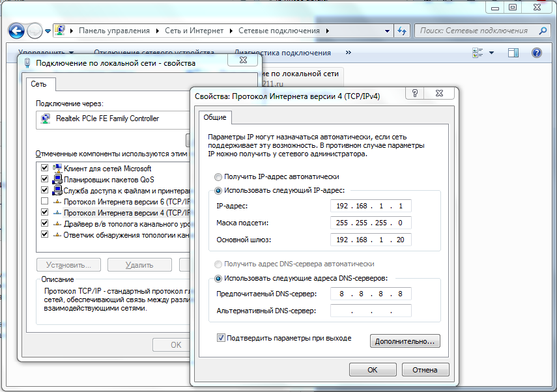The image size is (557, 392).
Task: Select Получить IP-адрес автоматически radio button
Action: point(218,177)
